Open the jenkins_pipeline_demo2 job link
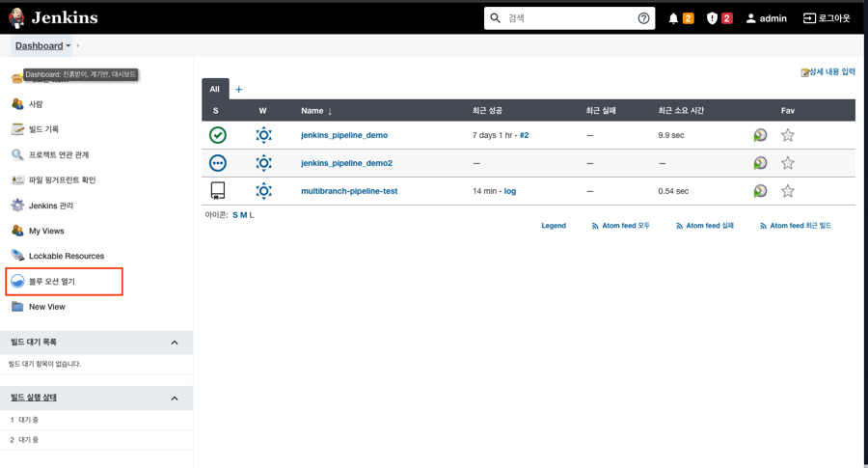 (346, 163)
